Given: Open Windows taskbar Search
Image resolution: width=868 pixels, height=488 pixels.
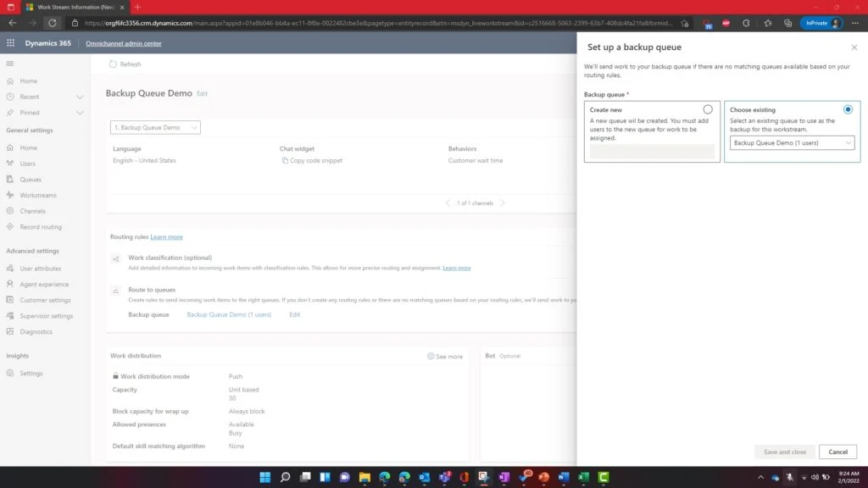Looking at the screenshot, I should [x=285, y=477].
